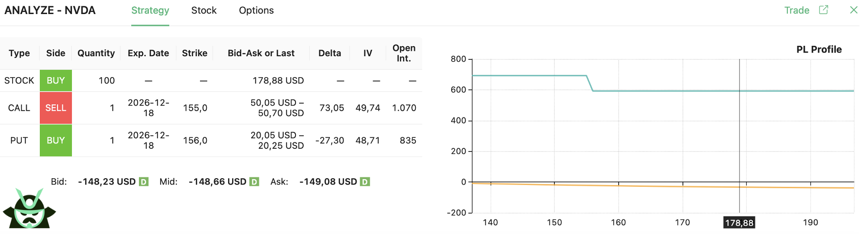The height and width of the screenshot is (234, 868).
Task: Switch to the Stock tab
Action: 204,10
